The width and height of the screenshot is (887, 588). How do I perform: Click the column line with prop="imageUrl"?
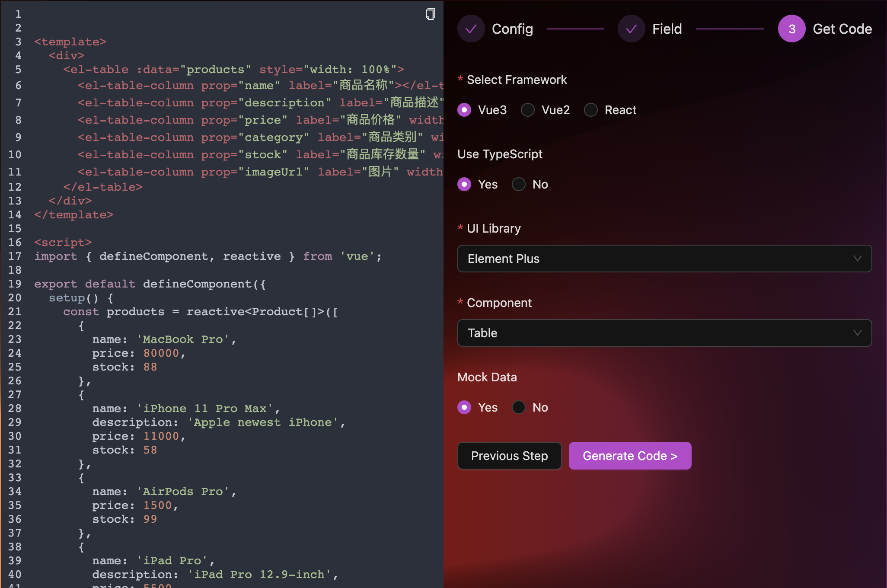click(x=260, y=172)
